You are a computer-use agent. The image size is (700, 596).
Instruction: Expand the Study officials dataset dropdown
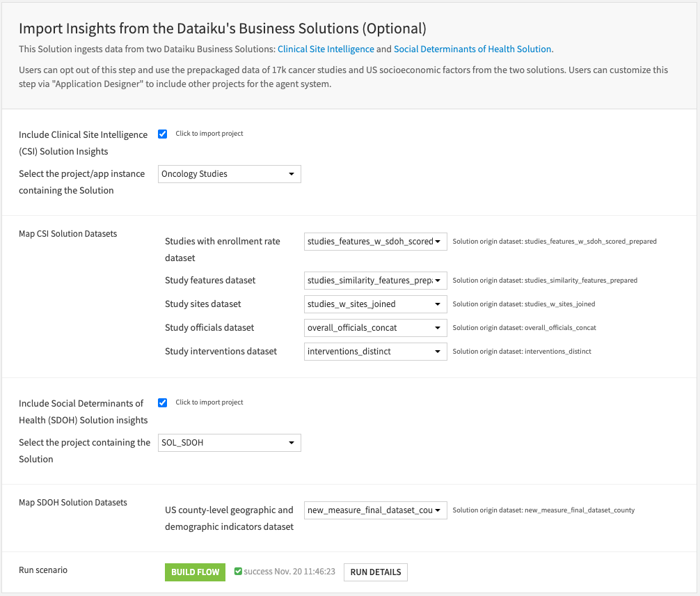coord(376,328)
